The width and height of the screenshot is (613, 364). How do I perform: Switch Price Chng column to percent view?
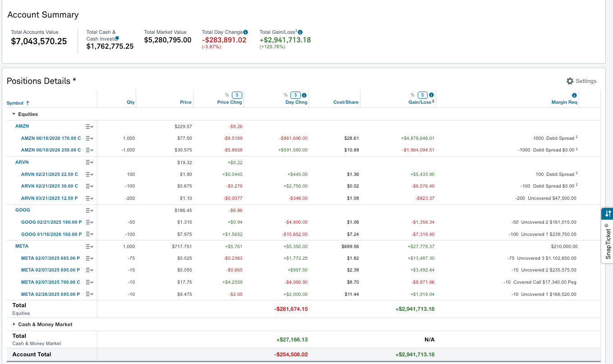coord(227,95)
